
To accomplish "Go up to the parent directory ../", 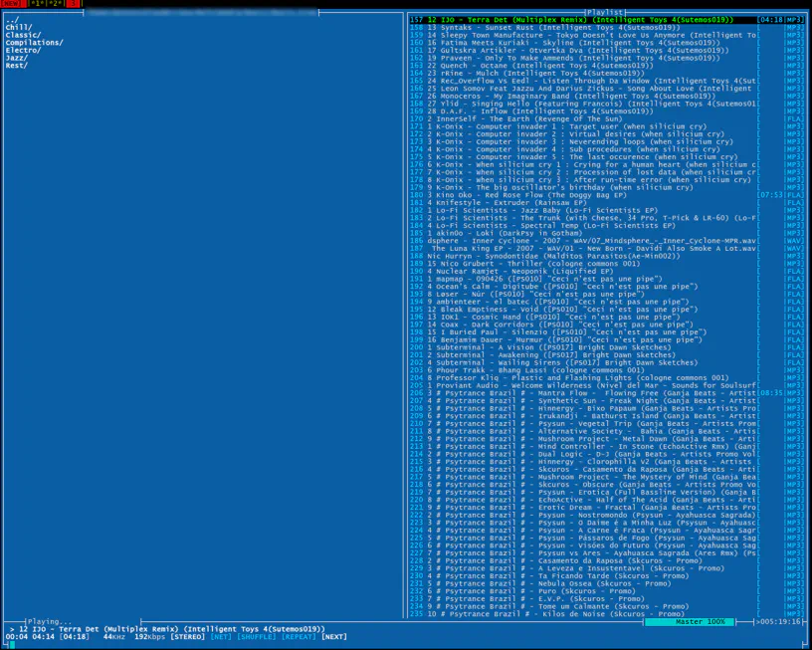I will (12, 20).
